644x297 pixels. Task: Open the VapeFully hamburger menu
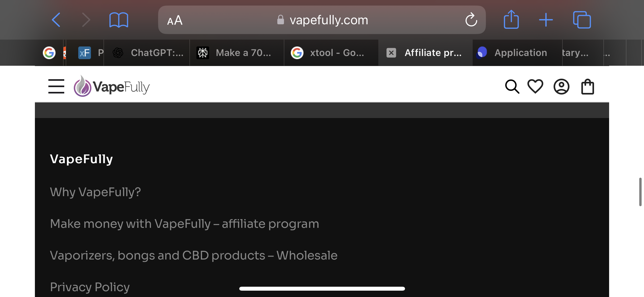(56, 86)
